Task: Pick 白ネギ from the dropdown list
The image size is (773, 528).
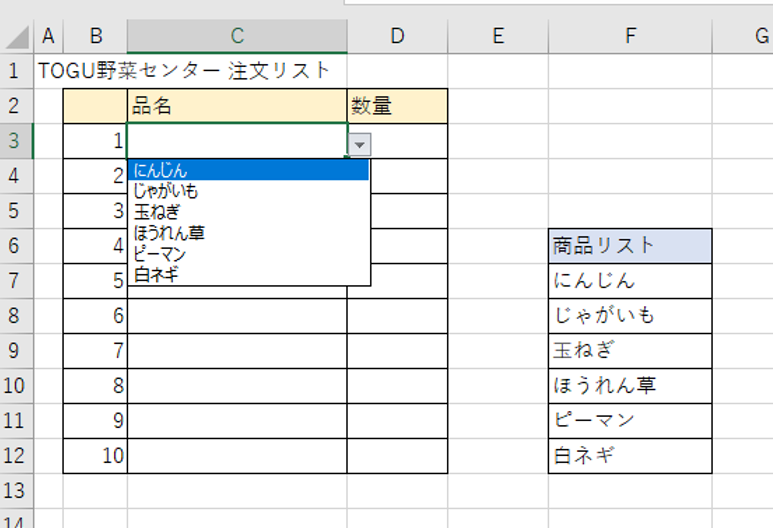Action: [248, 274]
